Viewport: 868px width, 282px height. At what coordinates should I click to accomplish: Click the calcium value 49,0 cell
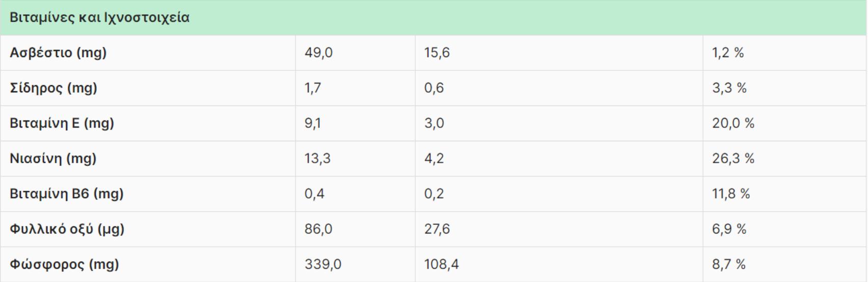319,53
